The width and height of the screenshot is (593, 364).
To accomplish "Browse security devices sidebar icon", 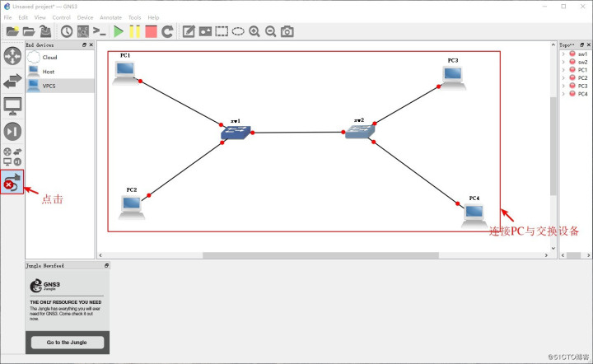I will 12,132.
